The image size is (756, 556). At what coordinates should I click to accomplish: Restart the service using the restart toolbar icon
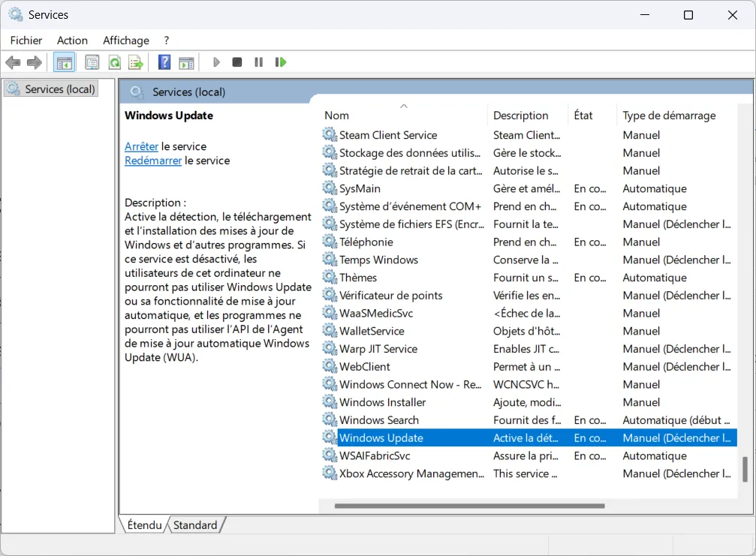(281, 62)
